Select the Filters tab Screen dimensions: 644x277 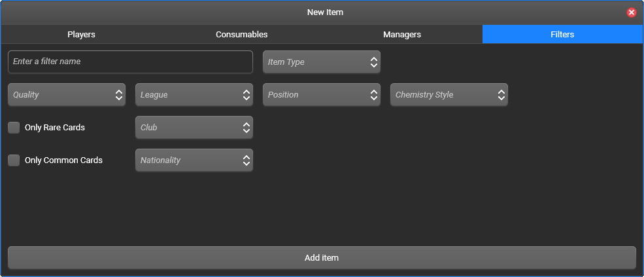point(562,35)
